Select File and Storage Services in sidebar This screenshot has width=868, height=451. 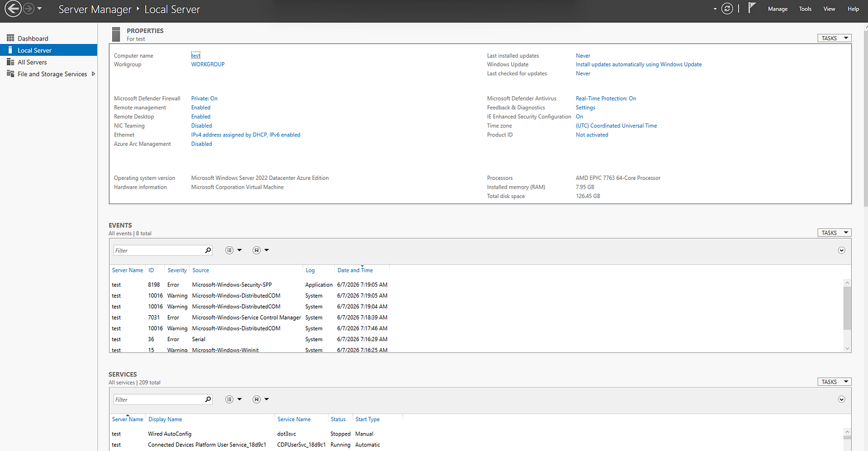(x=48, y=74)
